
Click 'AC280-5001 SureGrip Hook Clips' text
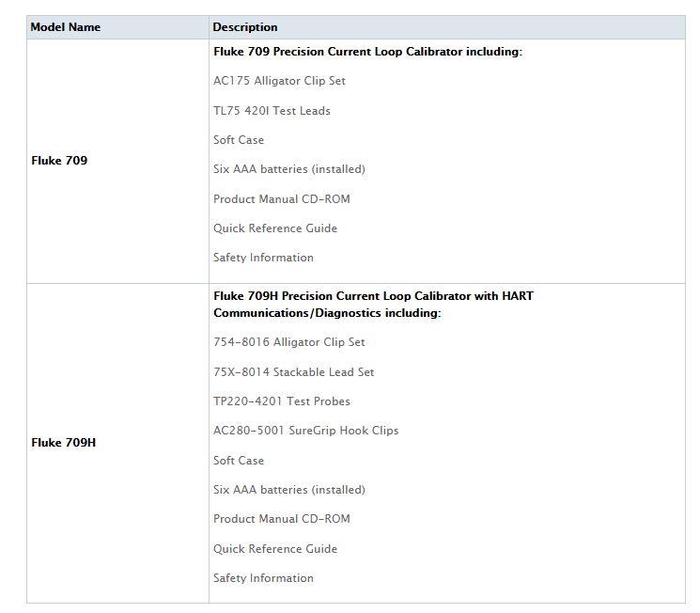305,431
